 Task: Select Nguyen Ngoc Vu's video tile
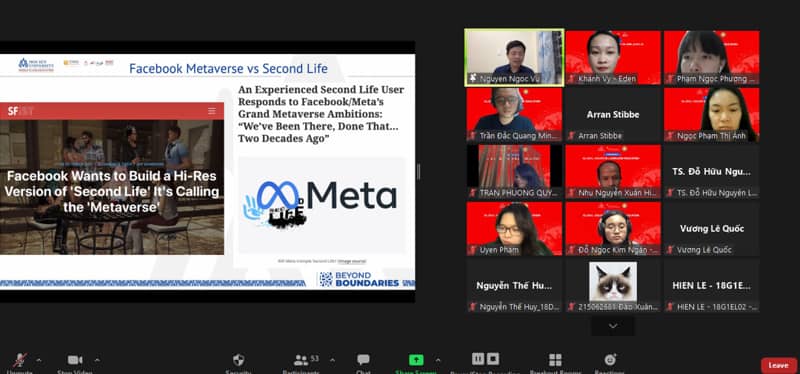point(514,57)
